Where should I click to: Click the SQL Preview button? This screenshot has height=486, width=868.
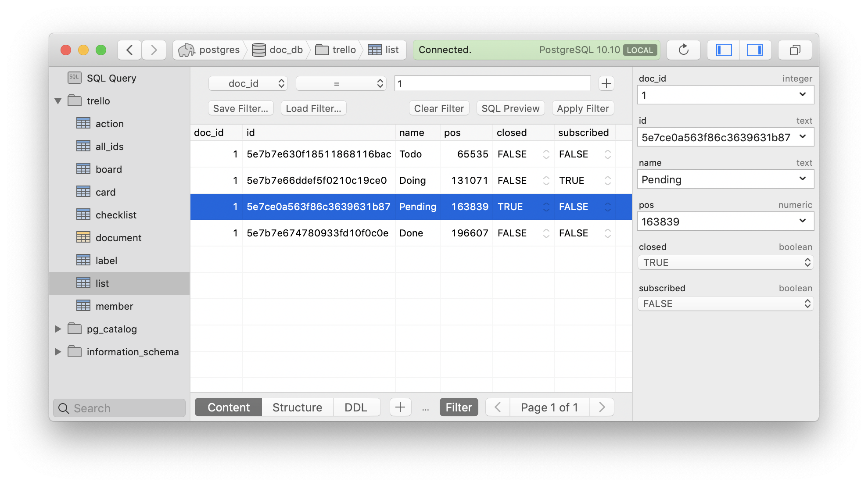pos(510,108)
